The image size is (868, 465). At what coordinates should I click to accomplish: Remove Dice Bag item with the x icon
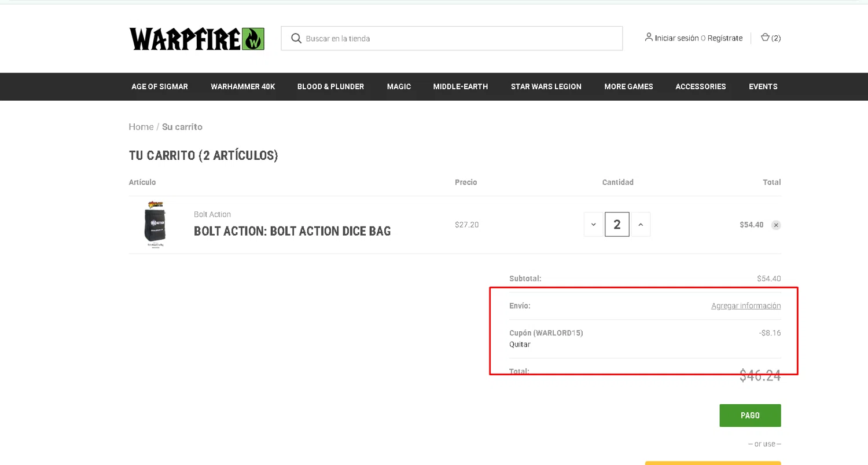coord(776,225)
